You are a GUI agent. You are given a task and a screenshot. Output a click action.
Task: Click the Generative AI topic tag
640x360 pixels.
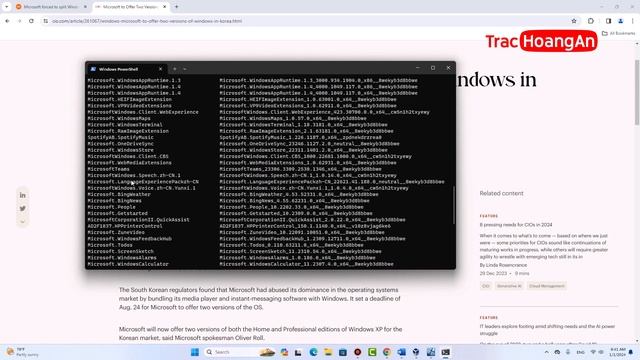coord(509,286)
